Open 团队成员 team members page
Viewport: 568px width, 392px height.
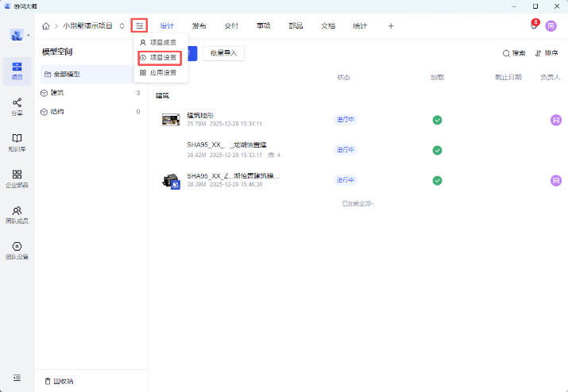pos(17,214)
